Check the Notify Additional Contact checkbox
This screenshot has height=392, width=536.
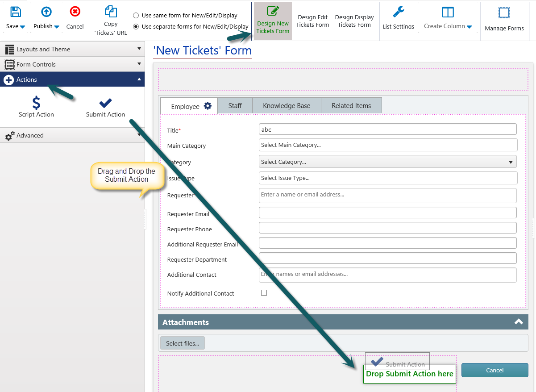tap(264, 293)
